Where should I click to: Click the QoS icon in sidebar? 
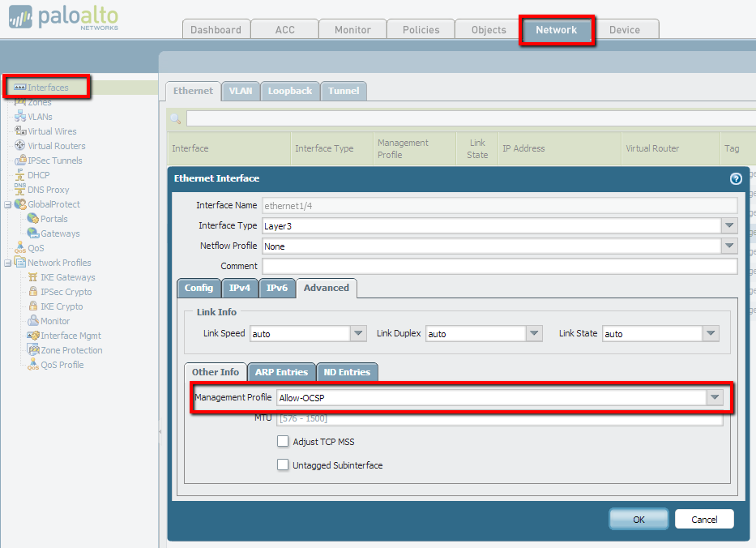point(19,247)
